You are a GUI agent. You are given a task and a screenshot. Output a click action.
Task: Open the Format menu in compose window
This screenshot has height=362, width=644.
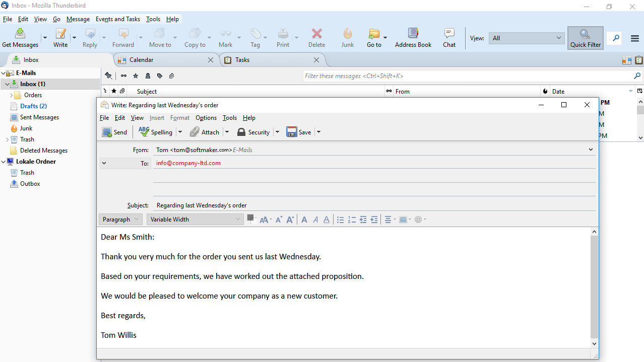tap(180, 118)
